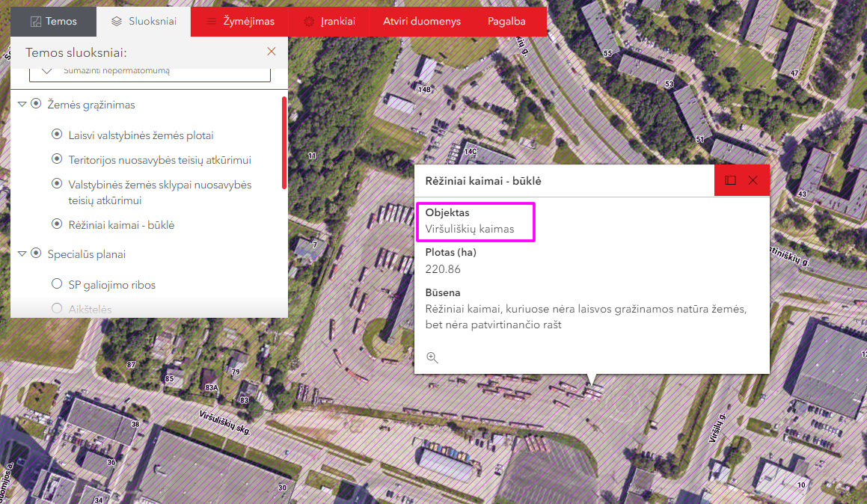The height and width of the screenshot is (504, 867).
Task: Click the Temos chart icon
Action: pyautogui.click(x=35, y=22)
